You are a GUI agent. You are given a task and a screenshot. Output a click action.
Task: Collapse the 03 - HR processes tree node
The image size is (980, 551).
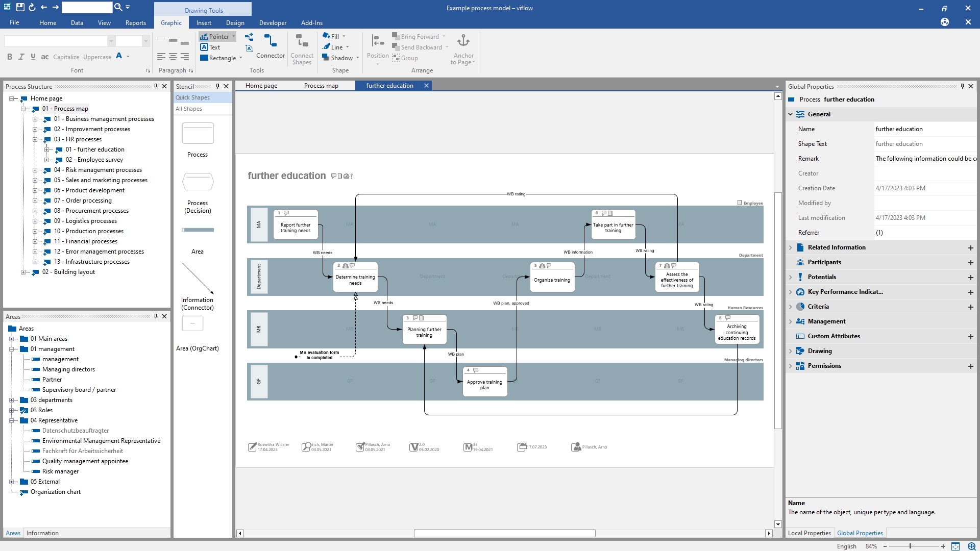pos(35,139)
